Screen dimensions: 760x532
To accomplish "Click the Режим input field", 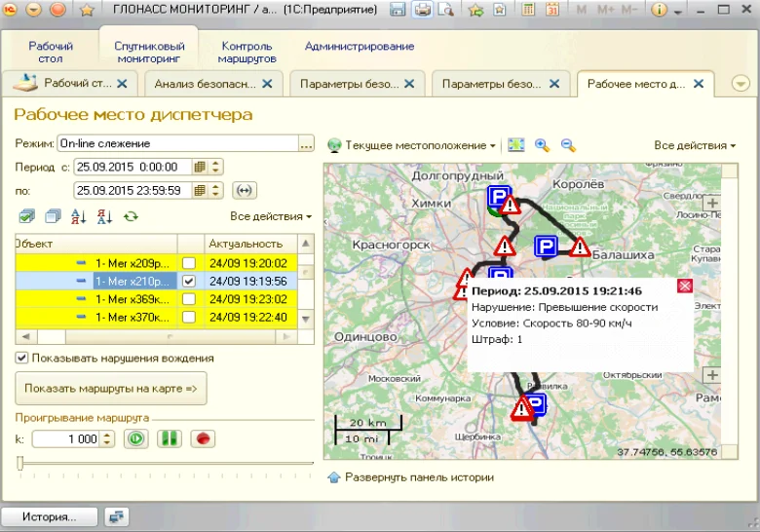I will (178, 143).
